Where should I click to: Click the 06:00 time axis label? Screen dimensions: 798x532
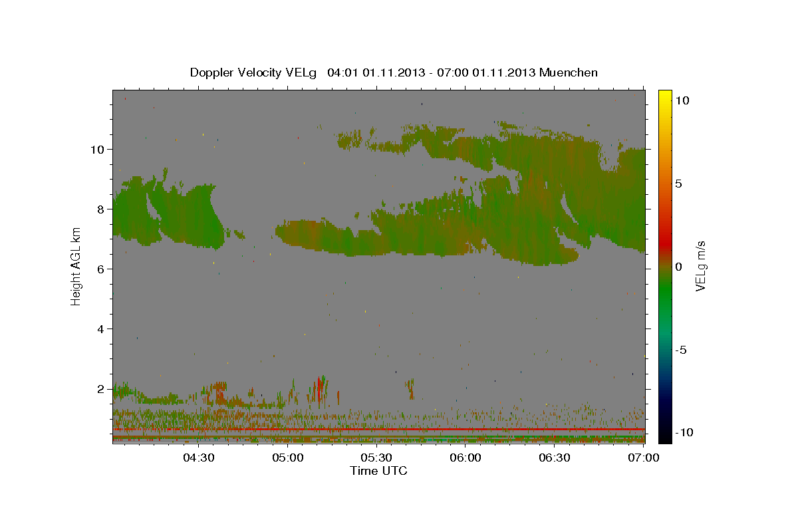(x=465, y=458)
